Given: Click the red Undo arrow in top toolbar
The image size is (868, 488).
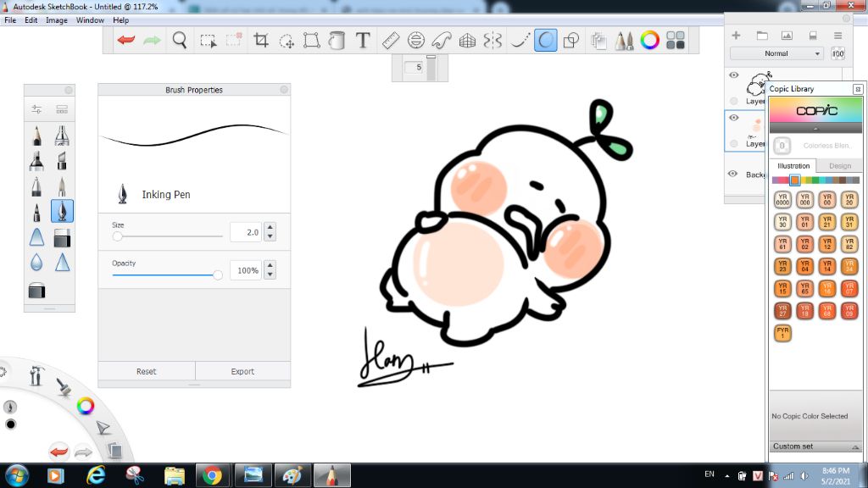Looking at the screenshot, I should point(126,40).
